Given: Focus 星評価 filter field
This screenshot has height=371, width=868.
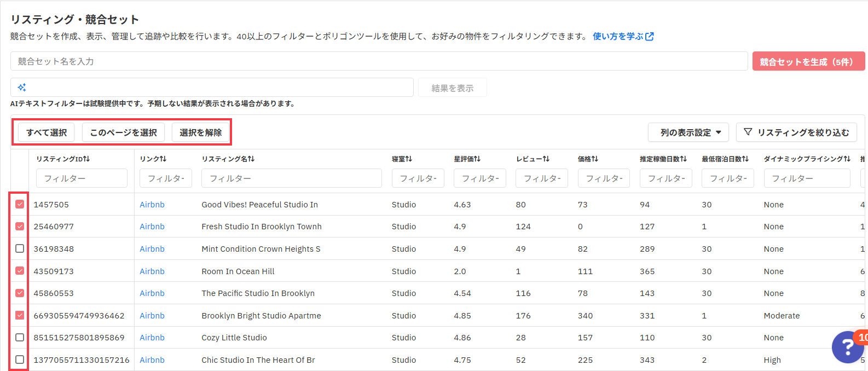Looking at the screenshot, I should (480, 178).
